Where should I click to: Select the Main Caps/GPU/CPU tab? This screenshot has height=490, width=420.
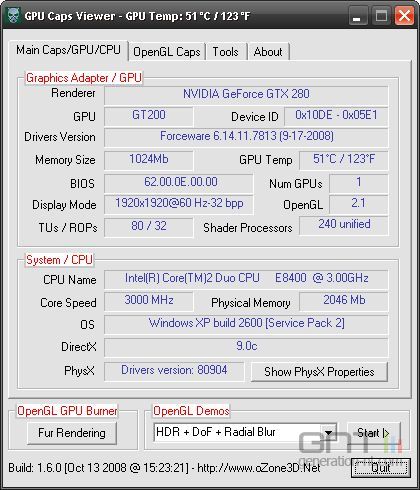click(68, 50)
